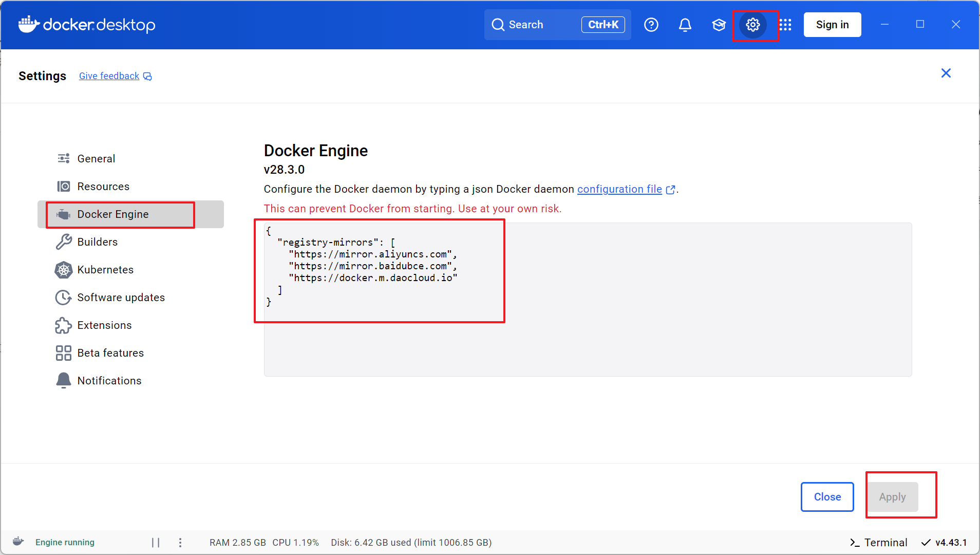Click inside the Search field

coord(557,25)
